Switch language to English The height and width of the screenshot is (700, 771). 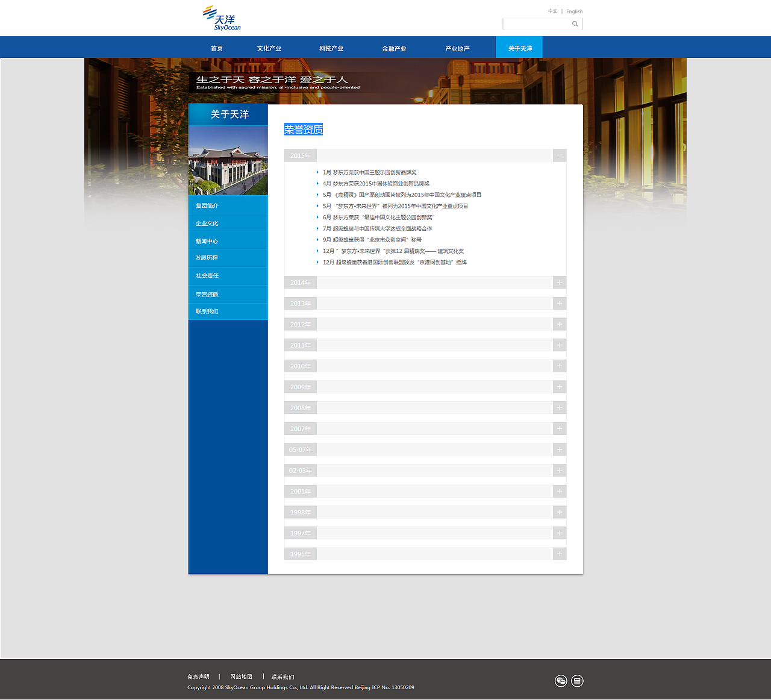point(574,11)
